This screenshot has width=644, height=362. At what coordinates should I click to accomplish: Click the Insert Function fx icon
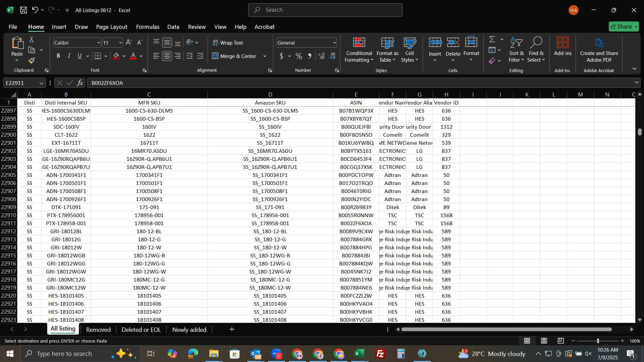(x=80, y=83)
